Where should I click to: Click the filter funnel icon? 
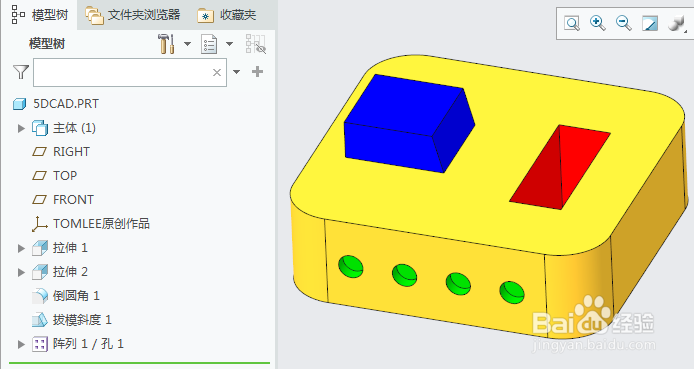(20, 72)
